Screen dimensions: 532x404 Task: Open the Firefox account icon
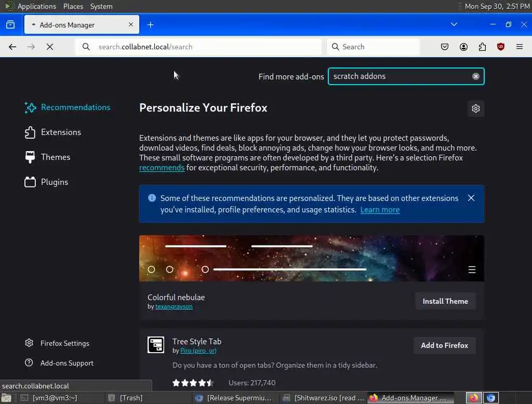click(463, 47)
